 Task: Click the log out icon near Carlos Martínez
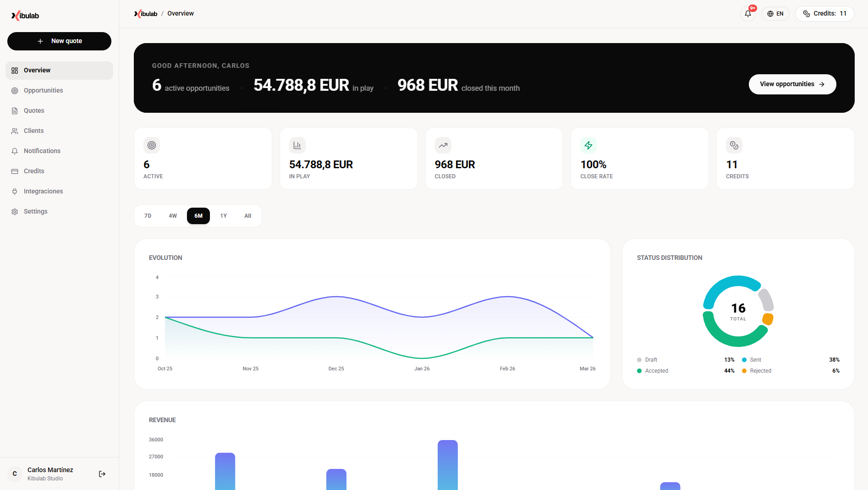point(102,473)
